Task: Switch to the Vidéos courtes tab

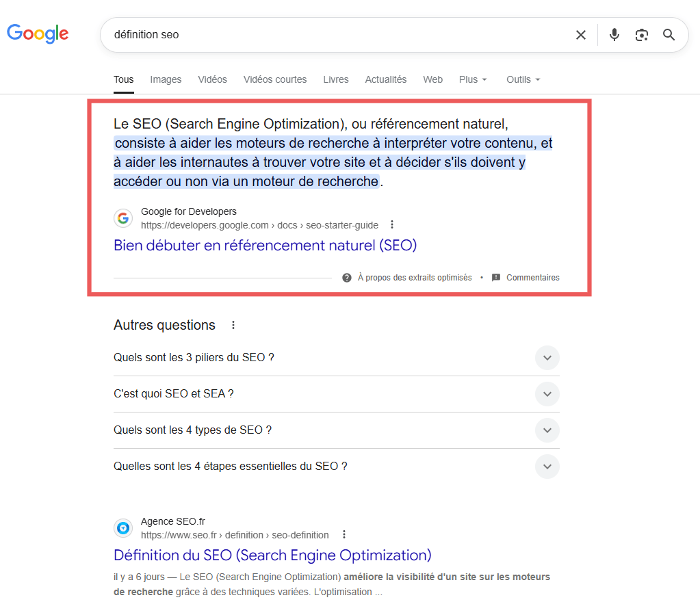Action: click(x=275, y=79)
